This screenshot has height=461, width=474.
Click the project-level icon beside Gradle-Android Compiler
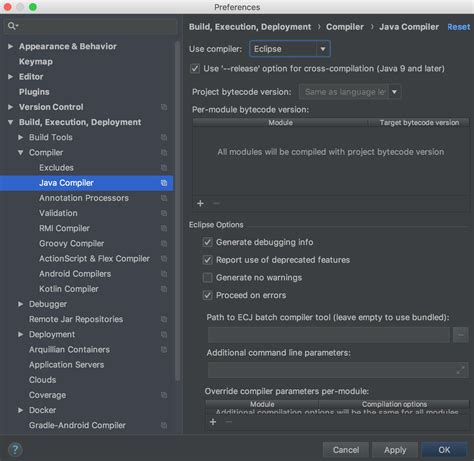tap(164, 425)
